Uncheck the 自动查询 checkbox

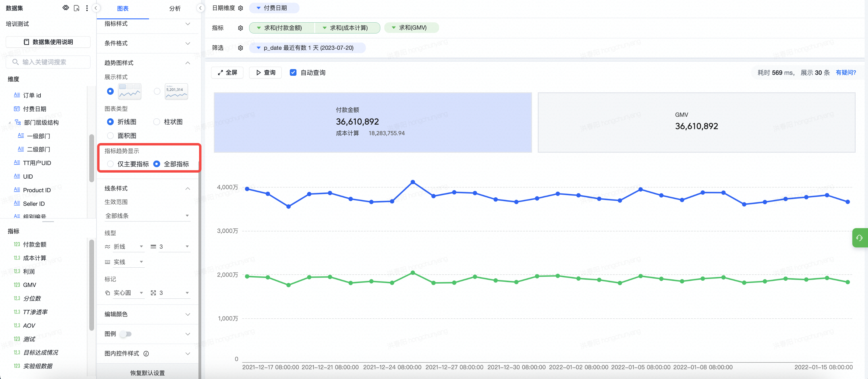[293, 72]
